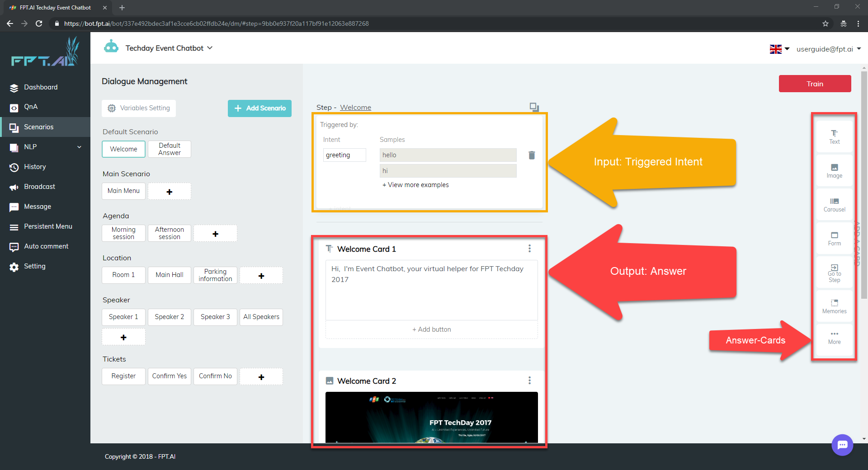Screen dimensions: 868x470
Task: Open Variables Setting
Action: tap(139, 108)
